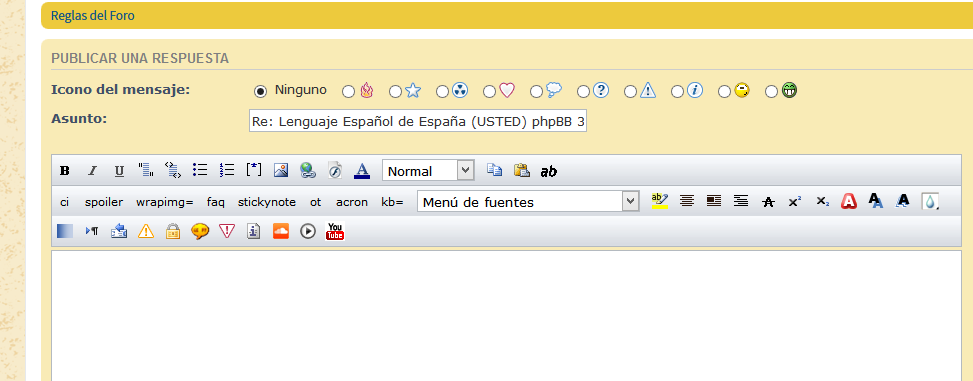Insert red inverted triangle alert
973x381 pixels.
227,231
